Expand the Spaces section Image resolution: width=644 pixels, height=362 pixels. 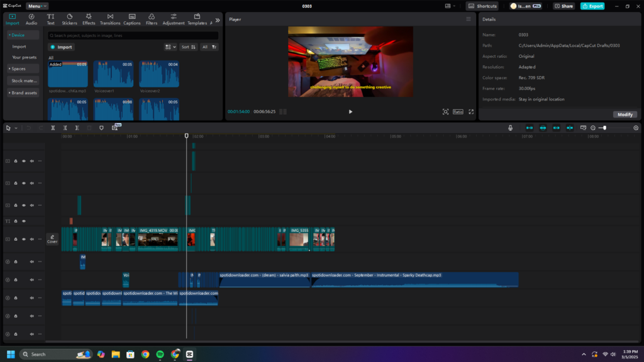[23, 69]
